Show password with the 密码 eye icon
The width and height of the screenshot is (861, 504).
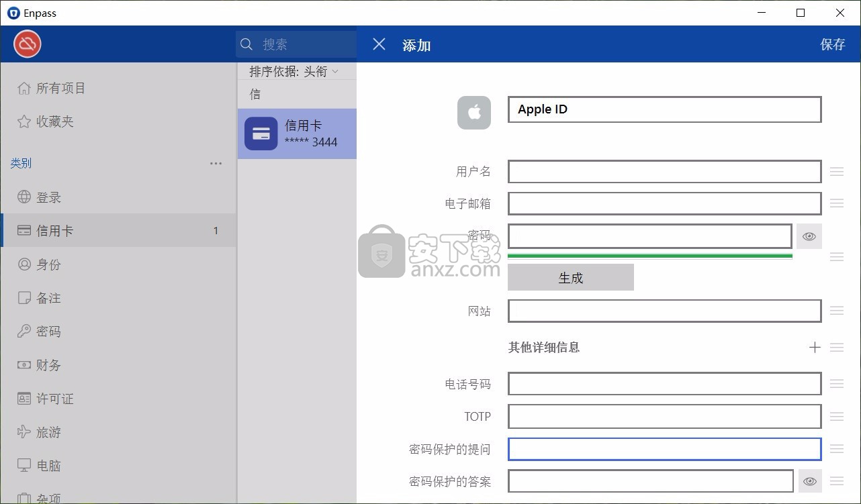(809, 236)
